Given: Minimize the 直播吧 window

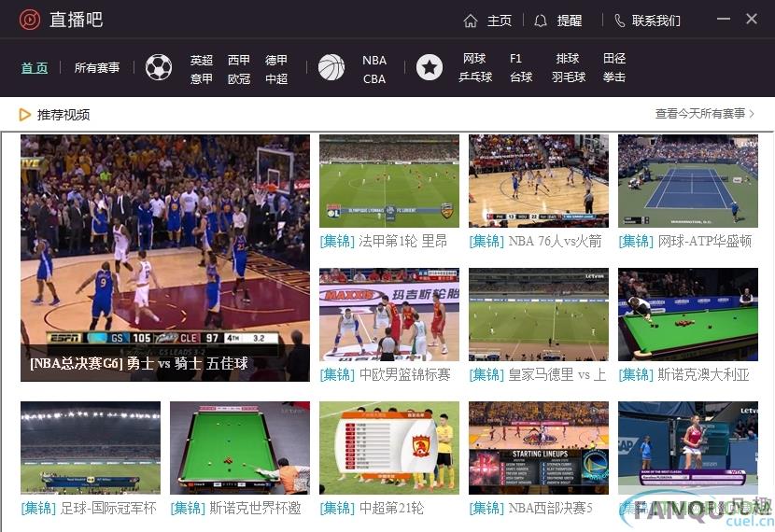Looking at the screenshot, I should pos(724,19).
